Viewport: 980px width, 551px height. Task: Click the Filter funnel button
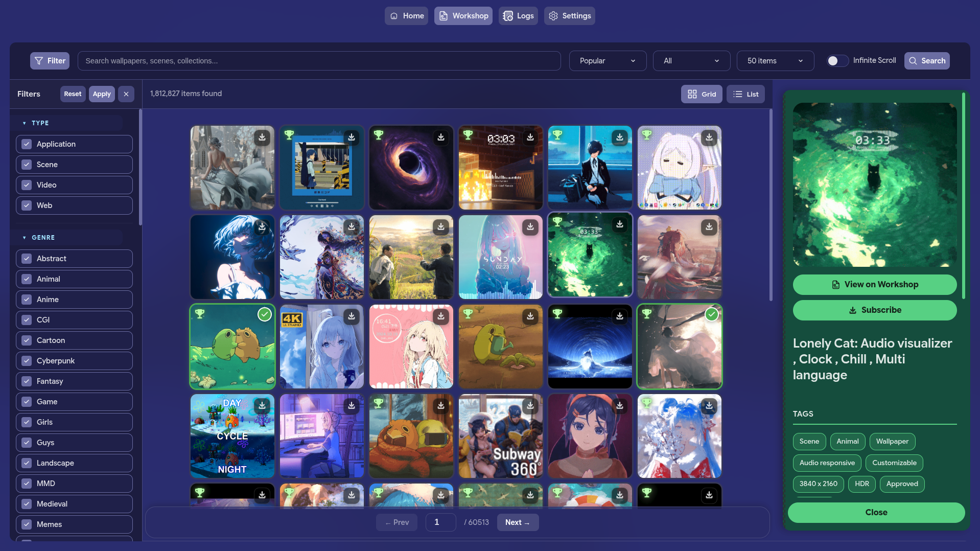coord(50,61)
